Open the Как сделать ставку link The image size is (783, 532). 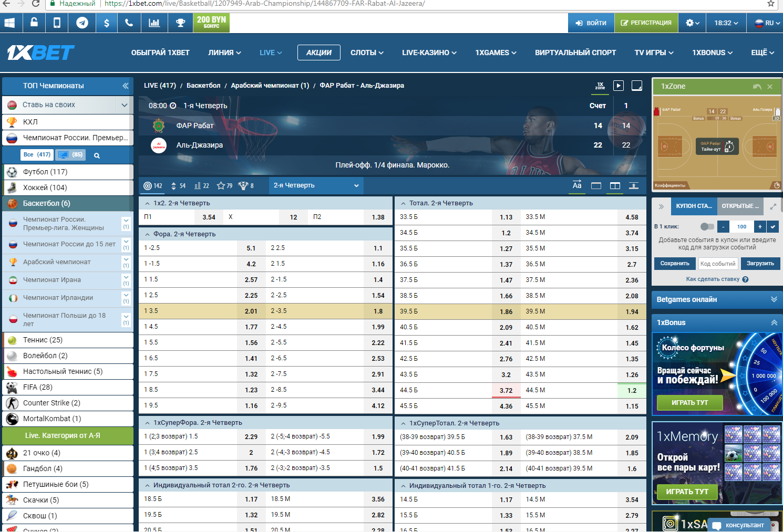point(713,279)
